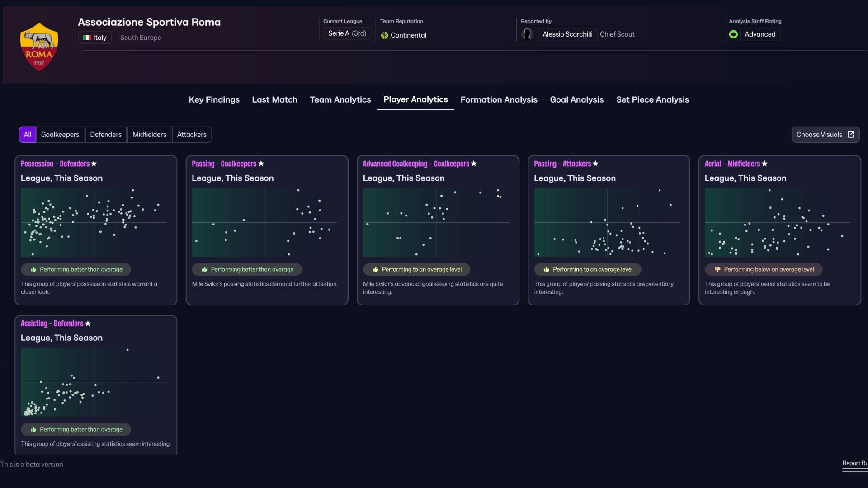Filter visuals by Midfielders

pos(149,135)
